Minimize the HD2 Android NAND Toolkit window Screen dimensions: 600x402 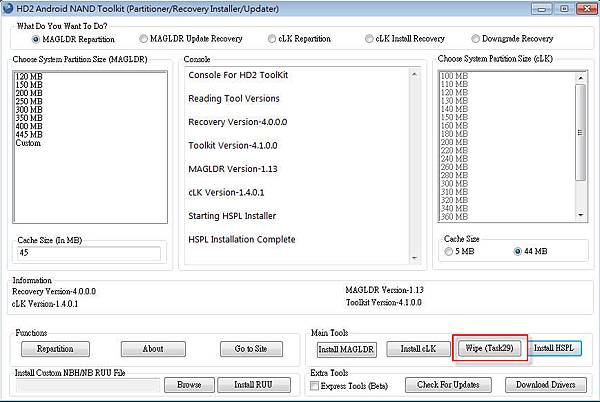point(541,8)
